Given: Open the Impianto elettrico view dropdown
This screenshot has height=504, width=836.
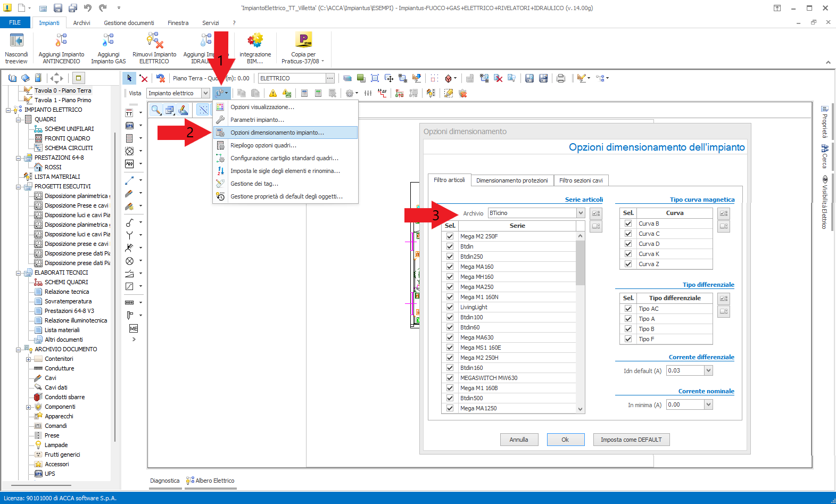Looking at the screenshot, I should tap(205, 93).
